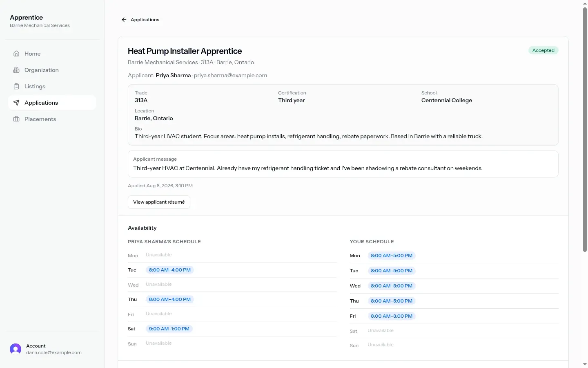Click the Barrie, Ontario location value
The image size is (588, 368).
(154, 118)
